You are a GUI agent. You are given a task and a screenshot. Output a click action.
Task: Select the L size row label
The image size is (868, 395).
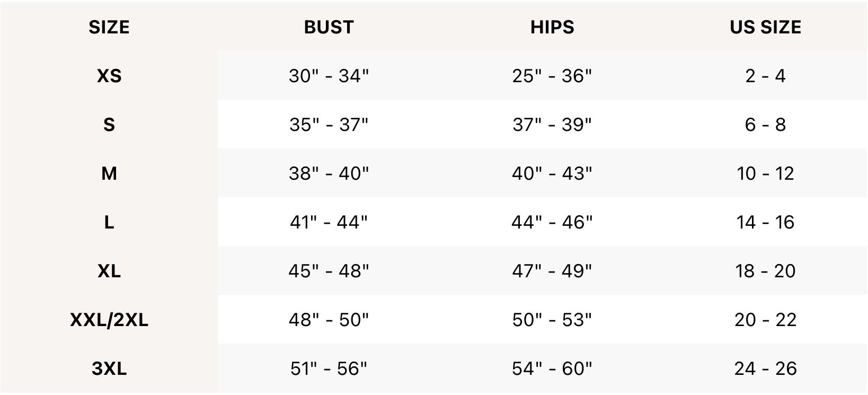[x=109, y=222]
